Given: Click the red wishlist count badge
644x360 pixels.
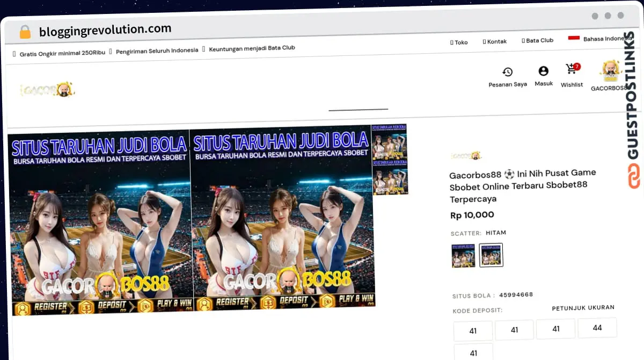Looking at the screenshot, I should (x=577, y=67).
